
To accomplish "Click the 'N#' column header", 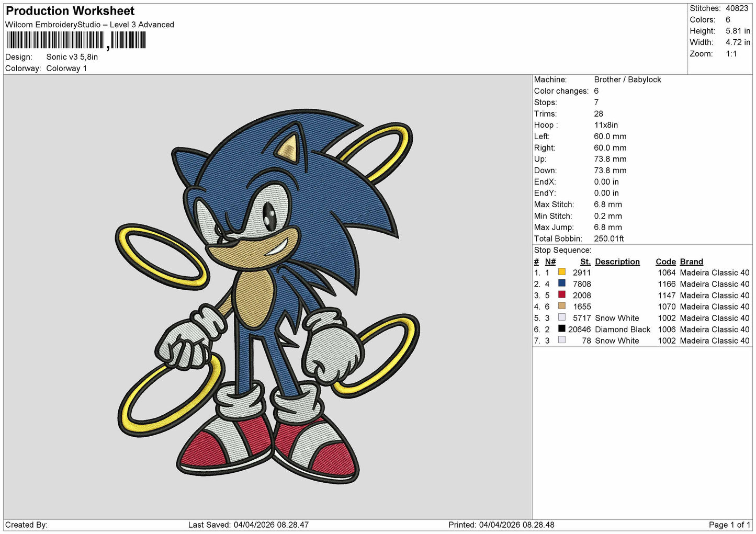I will point(550,262).
